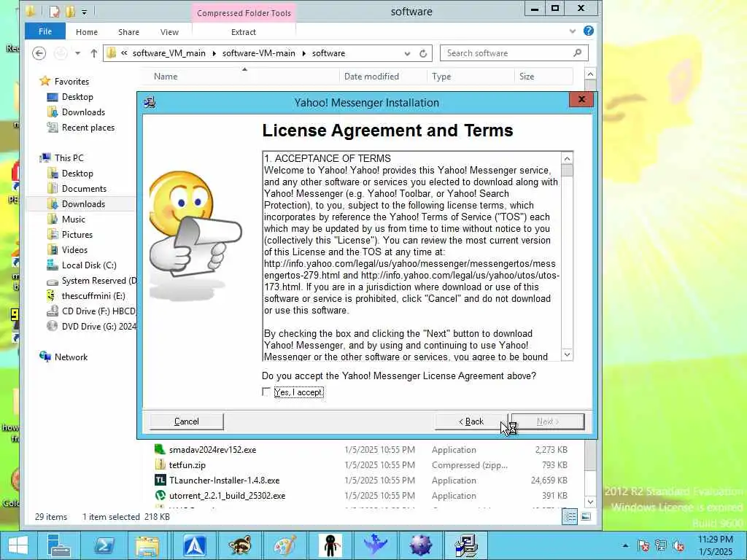Viewport: 747px width, 560px height.
Task: Open the Extract ribbon tab
Action: (244, 32)
